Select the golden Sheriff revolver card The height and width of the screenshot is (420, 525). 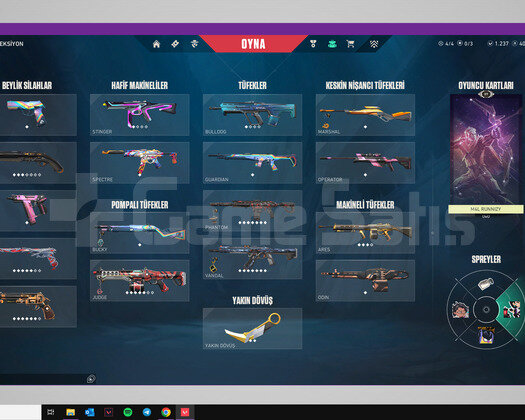[38, 306]
